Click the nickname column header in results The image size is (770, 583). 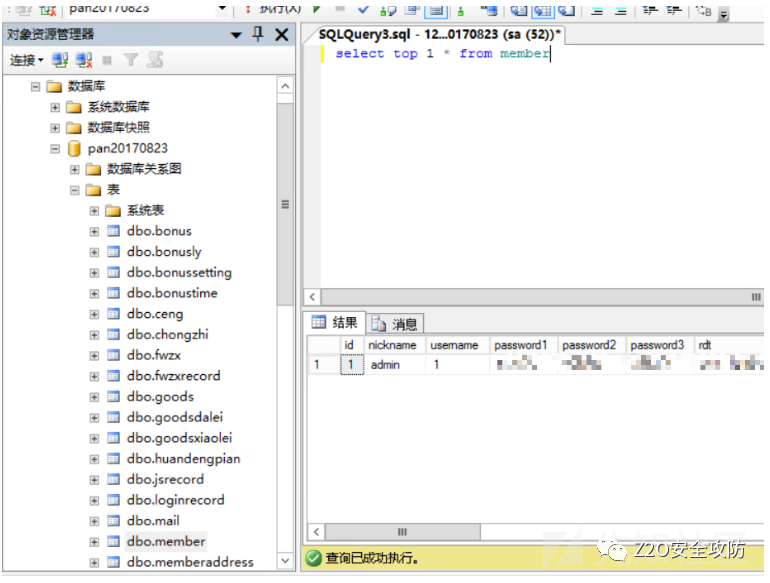392,345
